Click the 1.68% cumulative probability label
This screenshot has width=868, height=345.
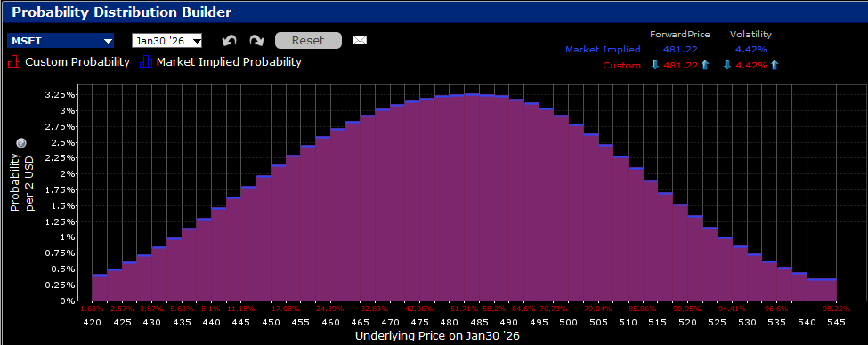pos(92,309)
